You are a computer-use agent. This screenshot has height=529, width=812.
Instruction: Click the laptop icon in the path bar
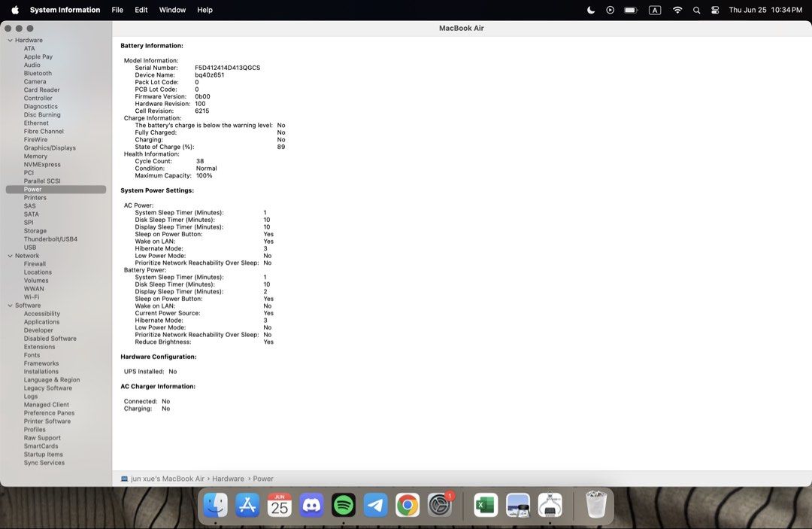click(124, 479)
